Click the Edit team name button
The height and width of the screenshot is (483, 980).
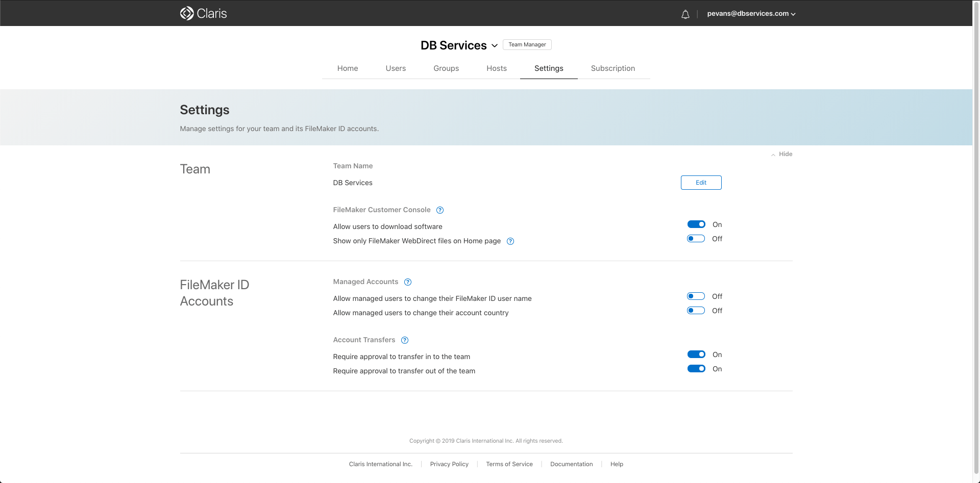(x=701, y=183)
